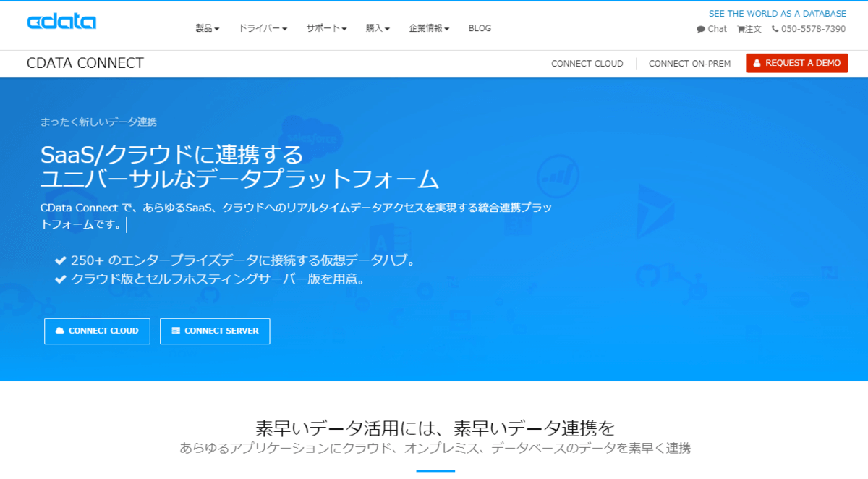The width and height of the screenshot is (868, 479).
Task: Open the 注文 cart link
Action: pyautogui.click(x=749, y=29)
